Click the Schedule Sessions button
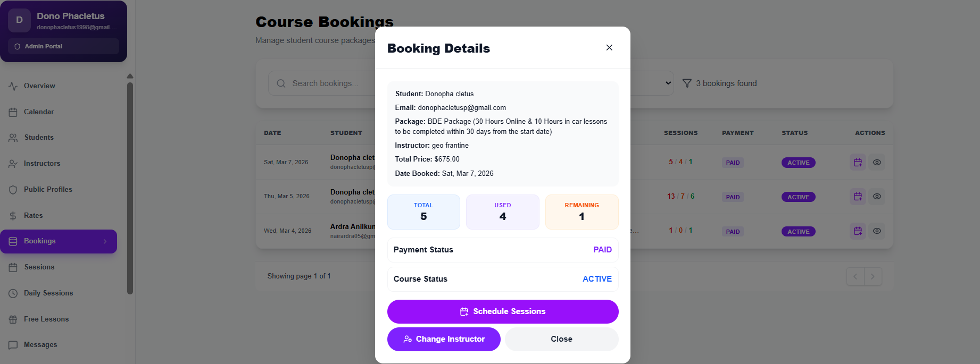The width and height of the screenshot is (980, 364). tap(503, 311)
